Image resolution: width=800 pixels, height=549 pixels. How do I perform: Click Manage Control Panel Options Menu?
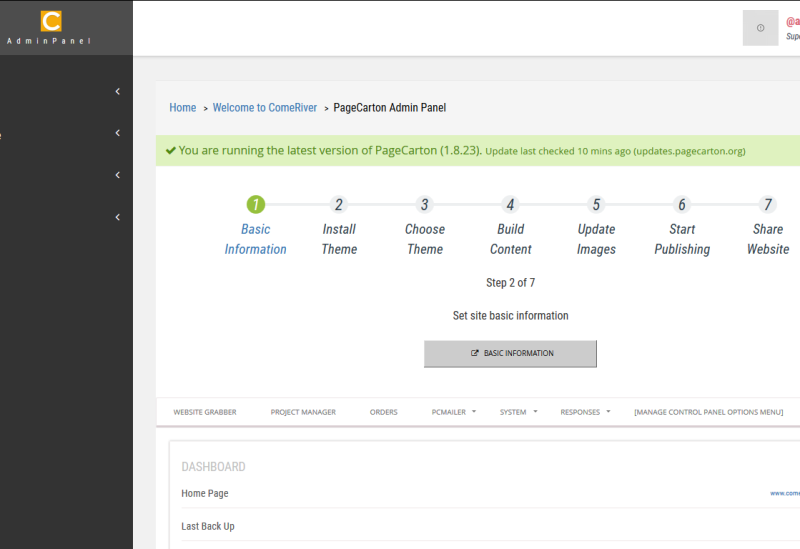click(x=708, y=412)
